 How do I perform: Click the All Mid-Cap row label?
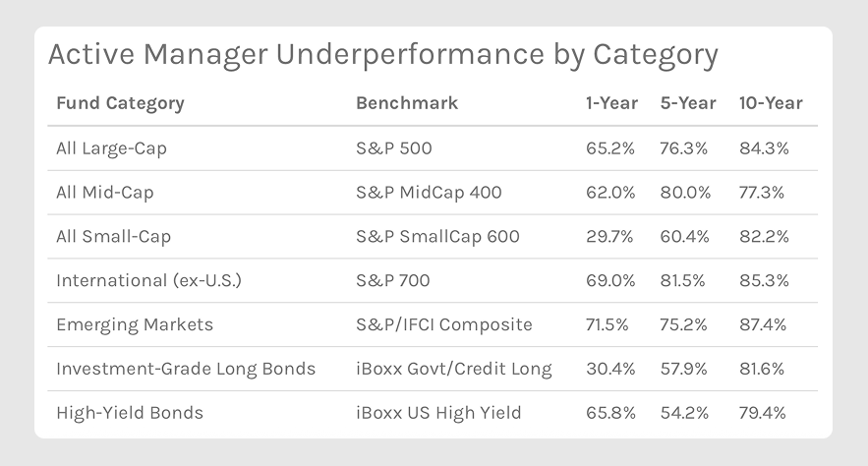point(103,193)
